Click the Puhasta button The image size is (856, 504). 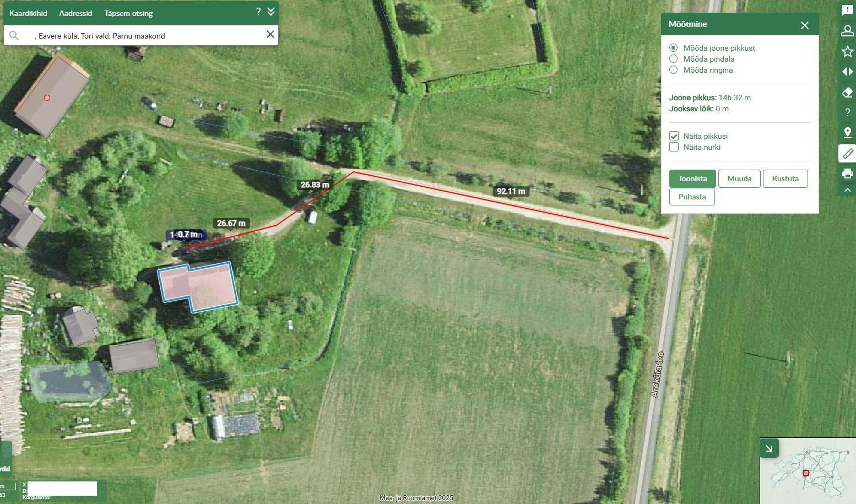coord(692,197)
